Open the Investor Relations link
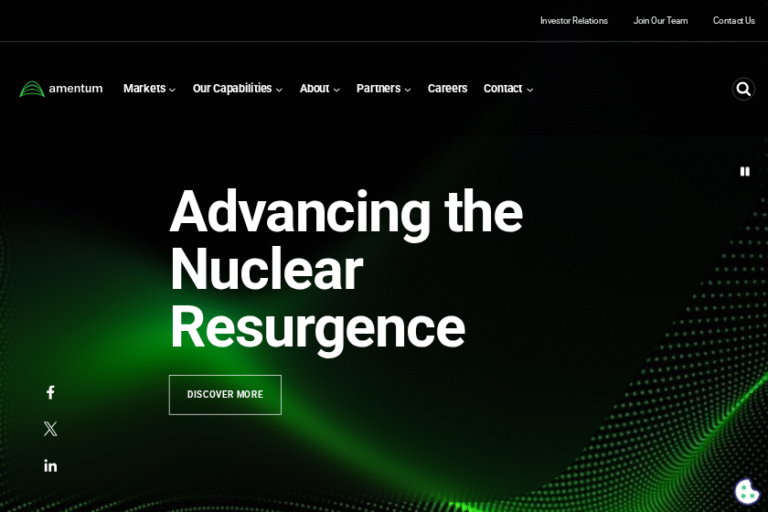768x512 pixels. click(x=574, y=21)
